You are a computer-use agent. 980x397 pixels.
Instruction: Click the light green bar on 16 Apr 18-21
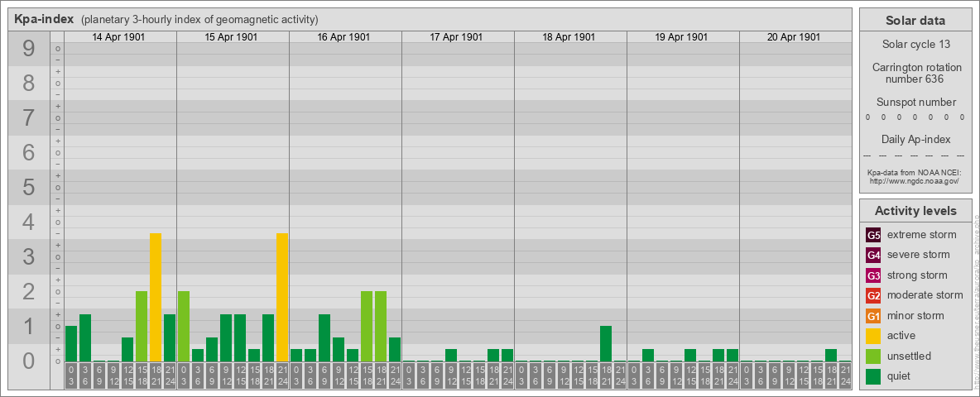coord(381,327)
